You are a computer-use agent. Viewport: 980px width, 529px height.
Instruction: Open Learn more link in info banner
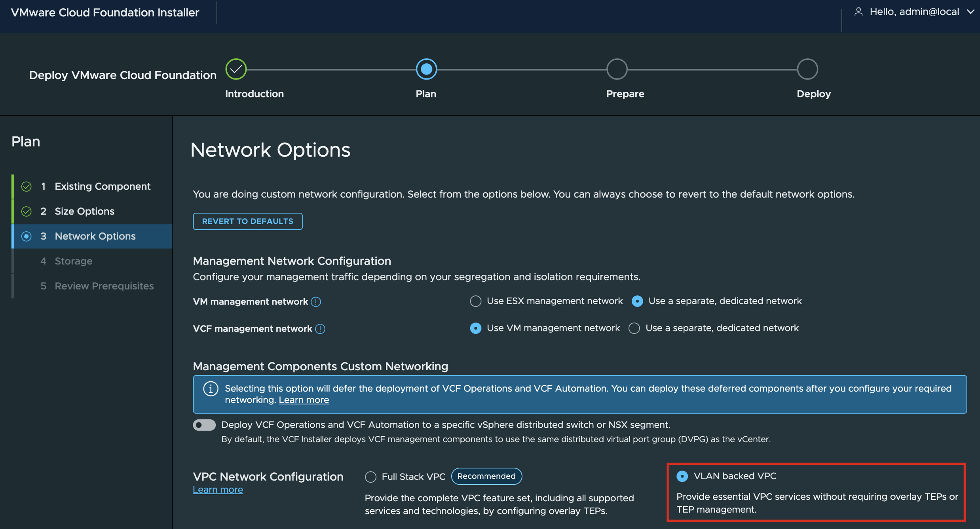304,400
